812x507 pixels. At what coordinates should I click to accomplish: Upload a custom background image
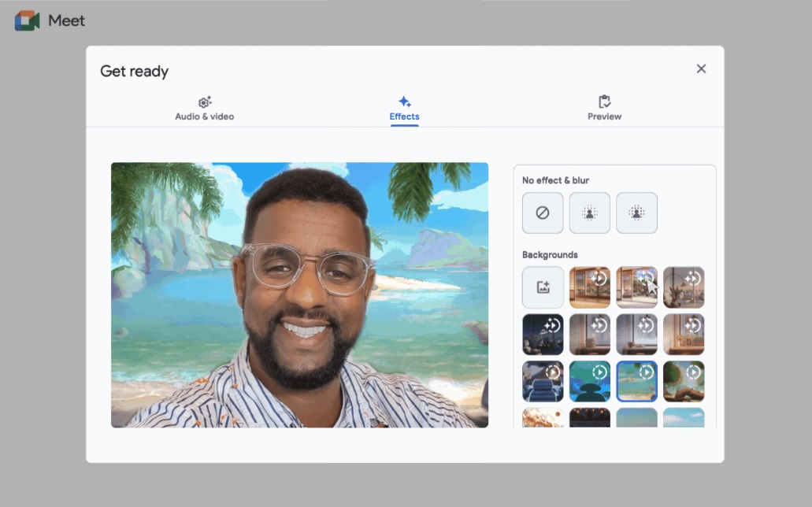pos(543,287)
